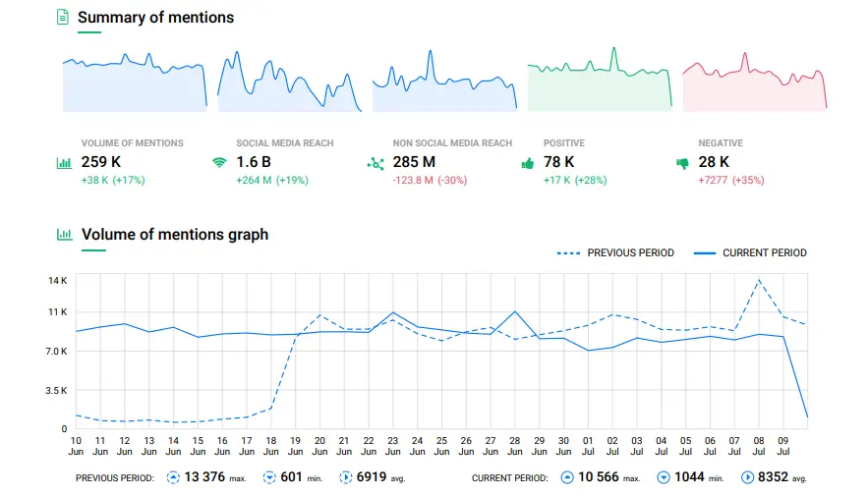Screen dimensions: 868x496
Task: Select the red Negative sentiment sparkline
Action: coord(754,83)
